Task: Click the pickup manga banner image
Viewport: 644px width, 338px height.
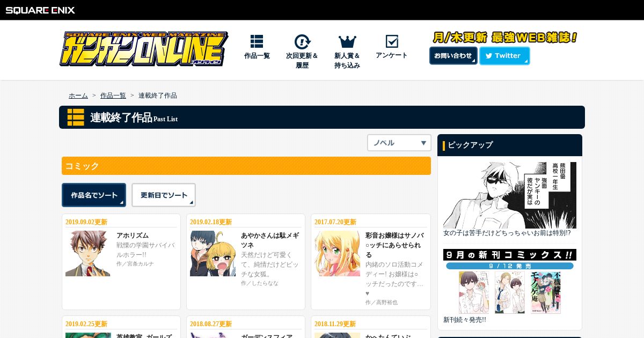Action: point(510,195)
